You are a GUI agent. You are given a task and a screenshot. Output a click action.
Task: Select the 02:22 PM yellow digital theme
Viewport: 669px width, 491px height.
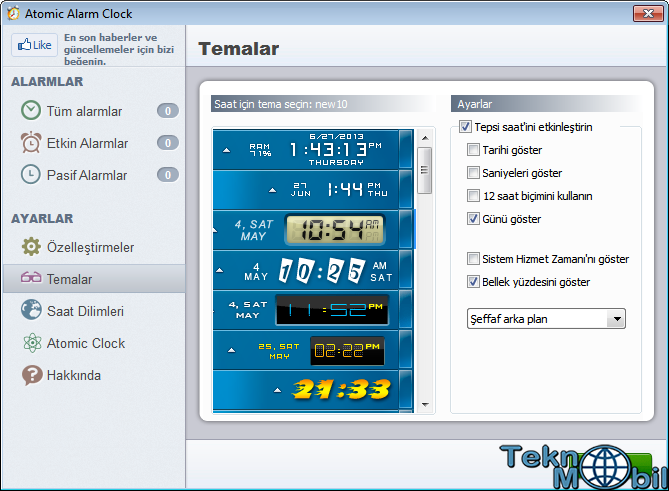[x=313, y=350]
